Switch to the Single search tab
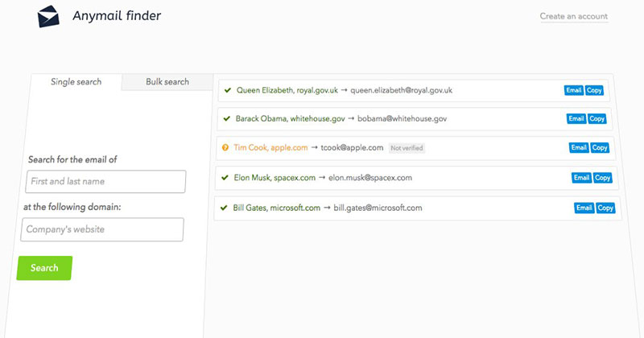Viewport: 644px width, 338px height. pyautogui.click(x=76, y=82)
